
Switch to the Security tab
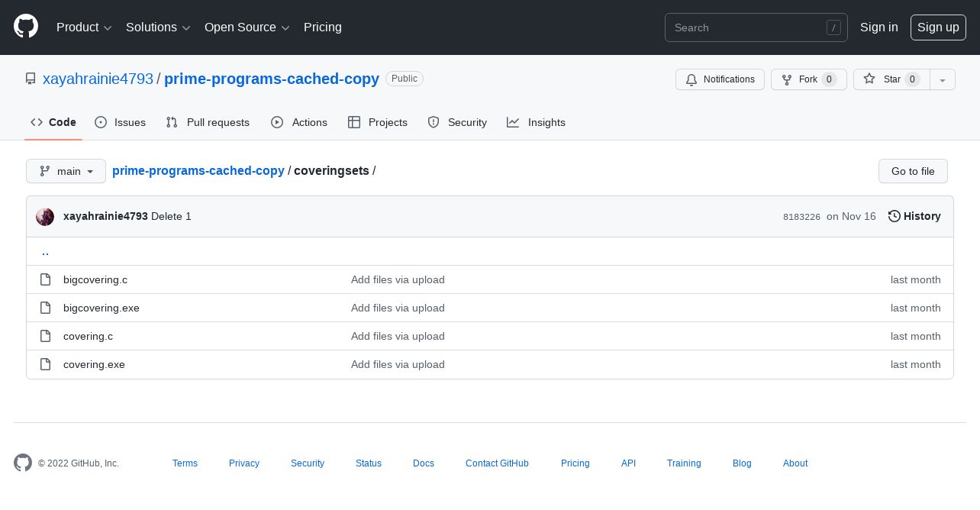pyautogui.click(x=457, y=122)
